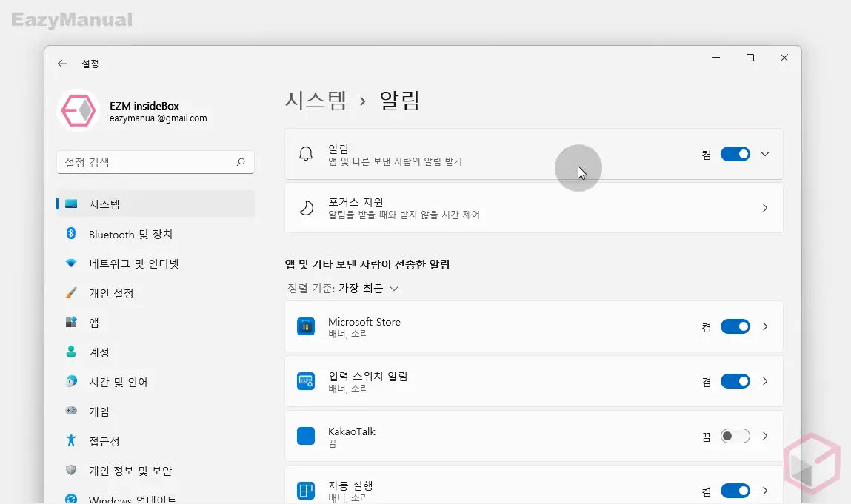Image resolution: width=851 pixels, height=504 pixels.
Task: Open 포커스 지원 settings via chevron
Action: click(x=765, y=208)
